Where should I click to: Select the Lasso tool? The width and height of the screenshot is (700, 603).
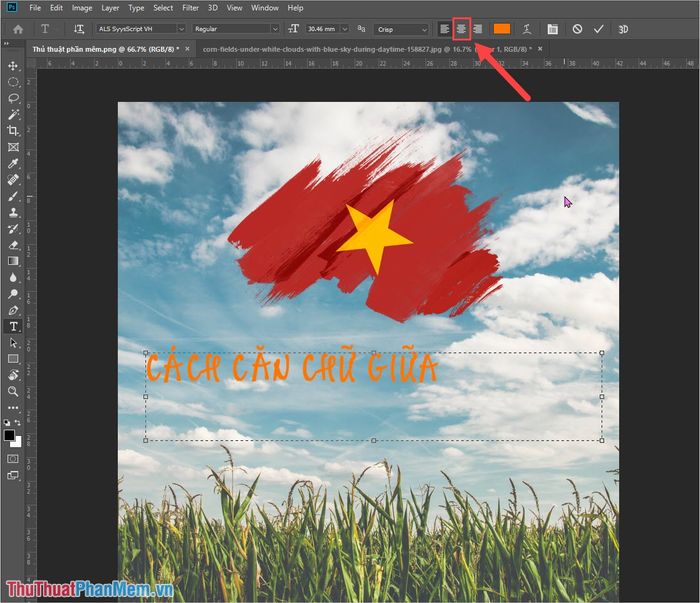[x=13, y=98]
